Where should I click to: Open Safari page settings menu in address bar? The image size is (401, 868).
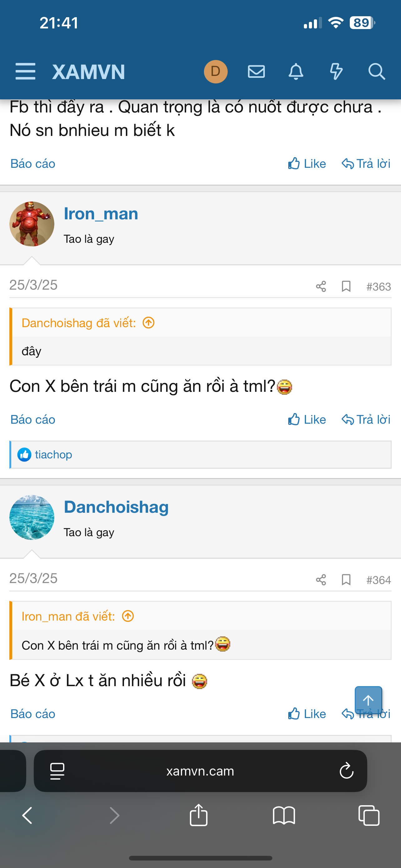57,771
